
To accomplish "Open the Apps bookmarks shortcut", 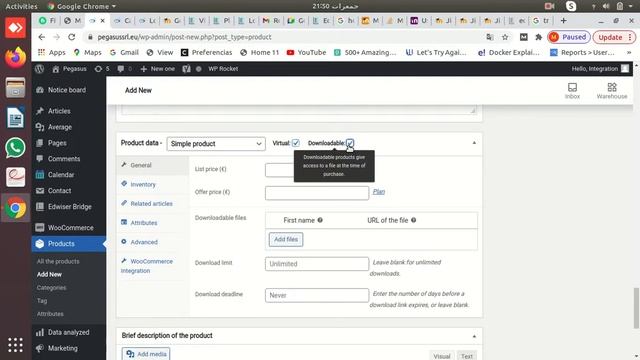I will (52, 52).
